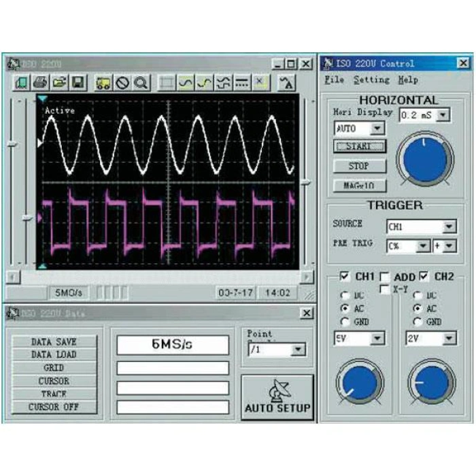Select the first sine wave toolbar icon
476x476 pixels.
click(x=185, y=83)
